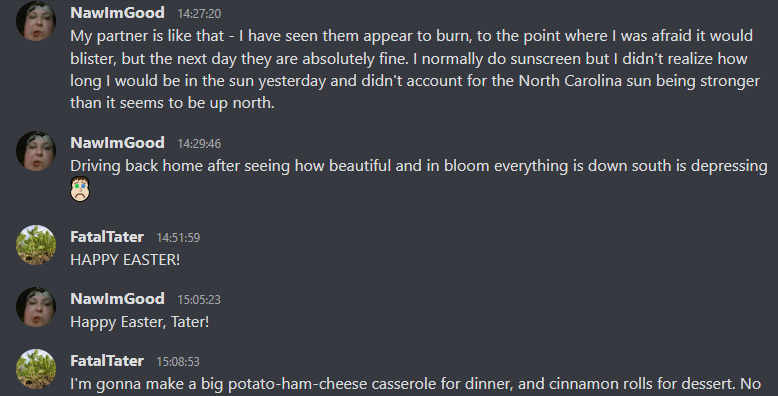Select the HAPPY EASTER! message text

point(125,260)
